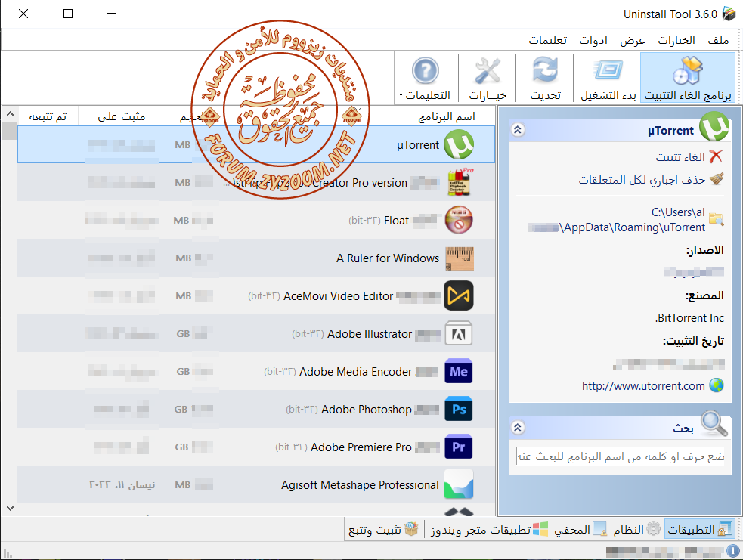Screen dimensions: 743x560
Task: Select A Ruler for Windows icon
Action: (459, 258)
